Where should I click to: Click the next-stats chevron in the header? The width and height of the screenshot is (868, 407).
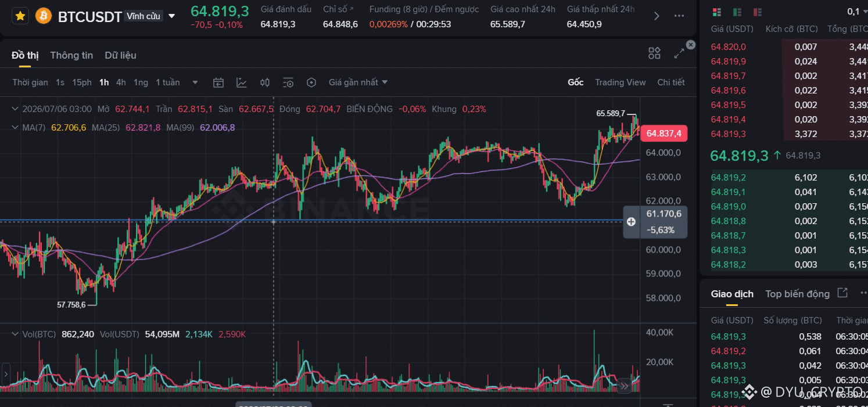point(657,16)
